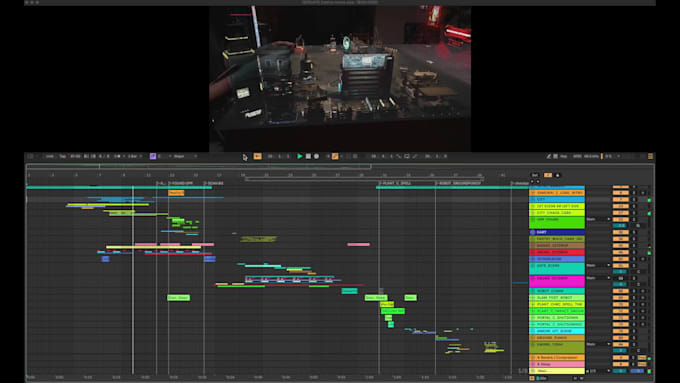Click the circle icon on the DART track
This screenshot has width=680, height=383.
pyautogui.click(x=533, y=232)
